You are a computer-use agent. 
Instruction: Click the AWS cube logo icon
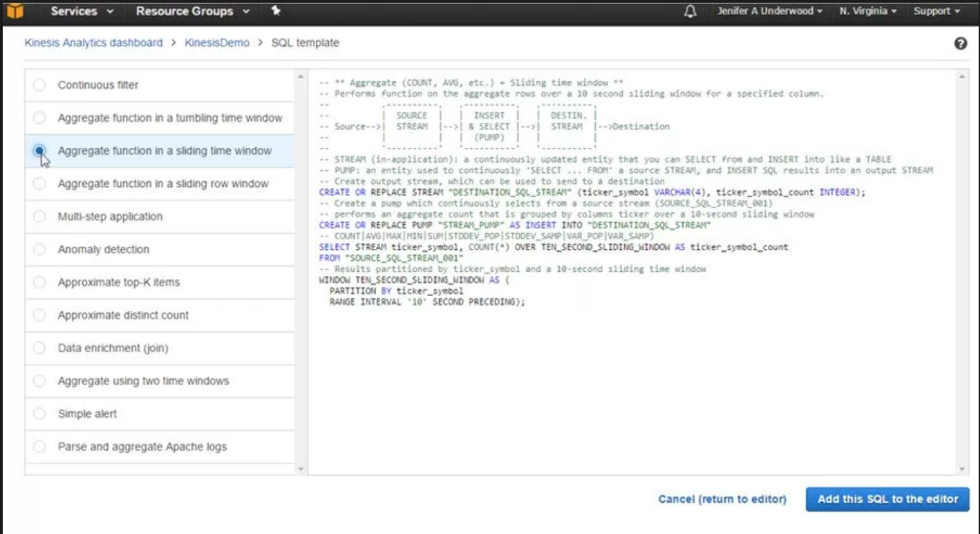click(x=15, y=11)
